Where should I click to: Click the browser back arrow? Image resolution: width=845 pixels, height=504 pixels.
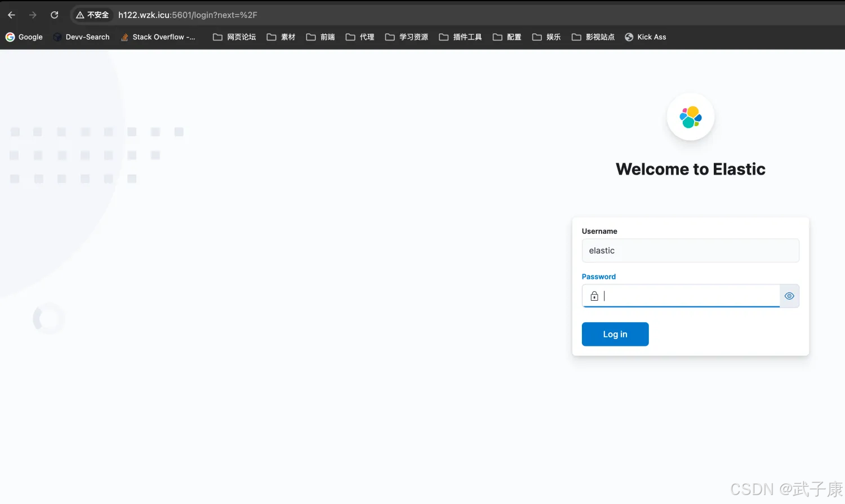(x=11, y=15)
